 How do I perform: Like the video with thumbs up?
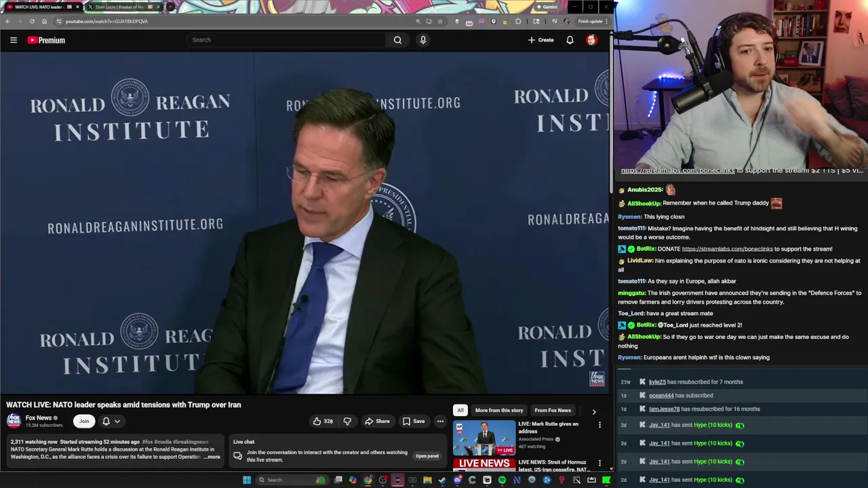(323, 421)
